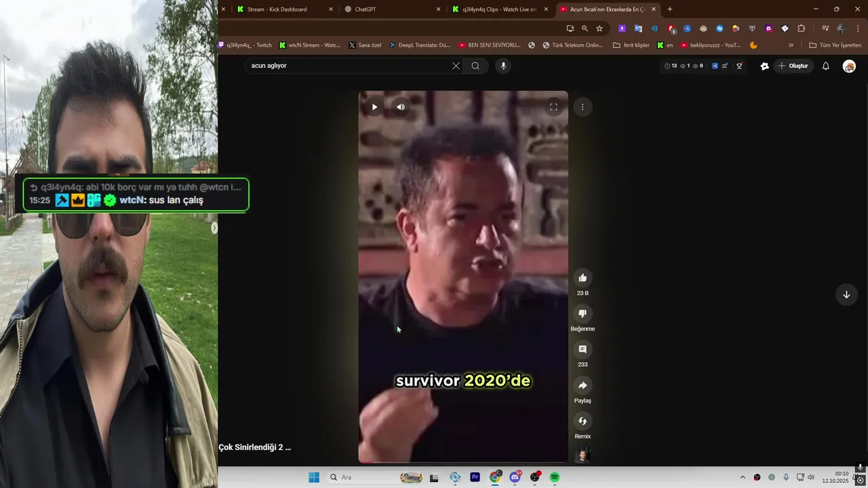
Task: Click the purple download extension icon
Action: click(x=622, y=28)
